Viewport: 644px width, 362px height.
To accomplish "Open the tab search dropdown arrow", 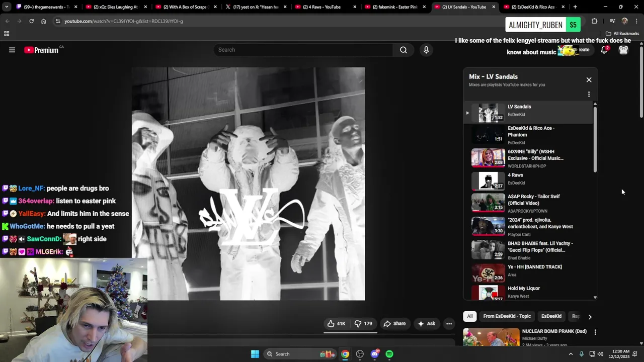I will coord(6,7).
